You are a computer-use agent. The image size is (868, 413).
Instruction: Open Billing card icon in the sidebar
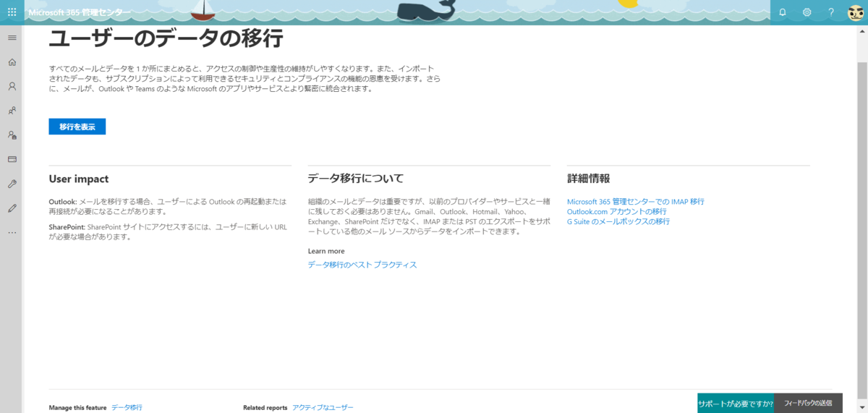pos(12,159)
